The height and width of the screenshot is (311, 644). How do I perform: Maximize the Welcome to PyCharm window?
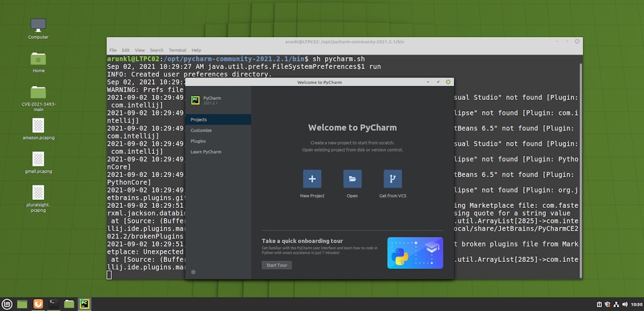438,82
